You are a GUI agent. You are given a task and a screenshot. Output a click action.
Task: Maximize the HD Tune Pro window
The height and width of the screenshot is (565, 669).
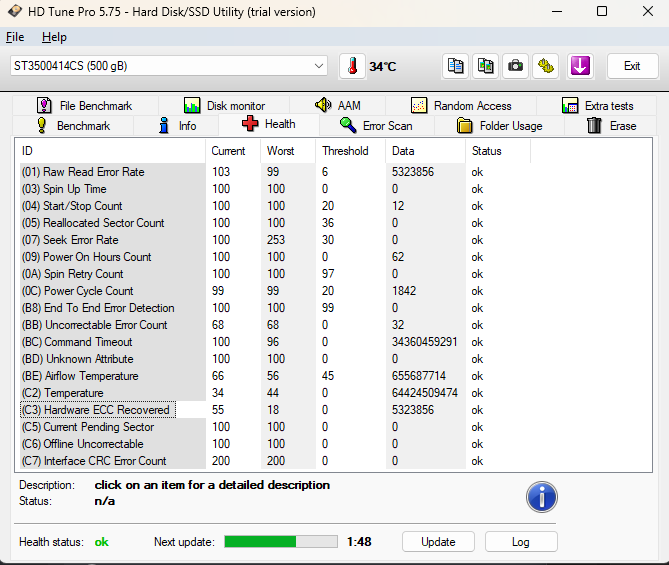pos(602,12)
